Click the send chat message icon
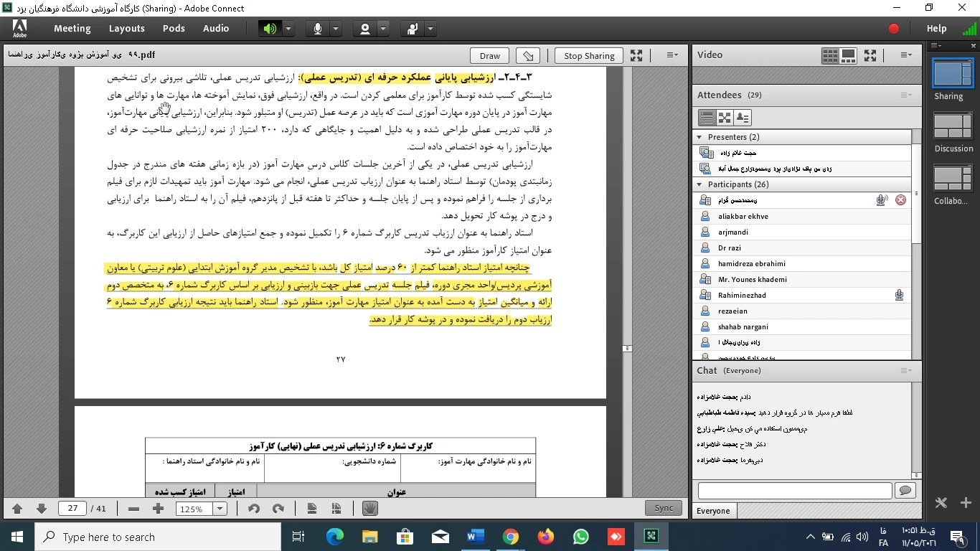 pyautogui.click(x=905, y=490)
